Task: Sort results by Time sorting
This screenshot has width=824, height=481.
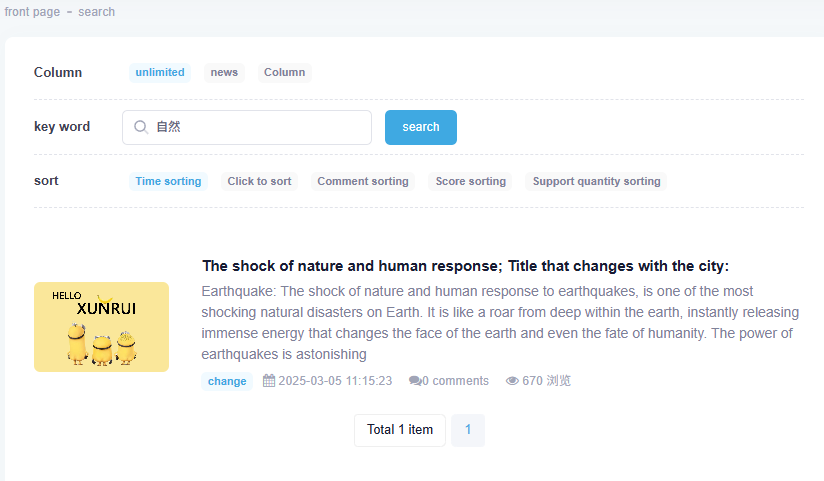Action: [x=168, y=181]
